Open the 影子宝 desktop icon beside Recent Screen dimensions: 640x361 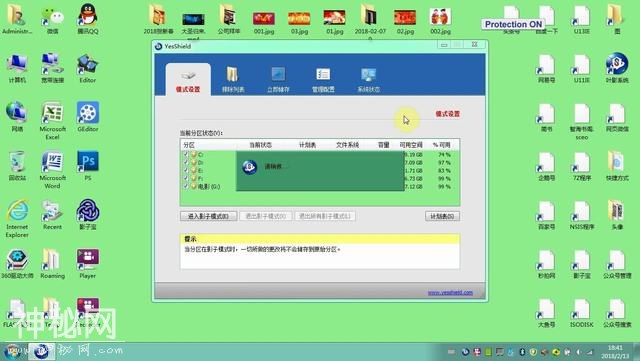coord(87,215)
